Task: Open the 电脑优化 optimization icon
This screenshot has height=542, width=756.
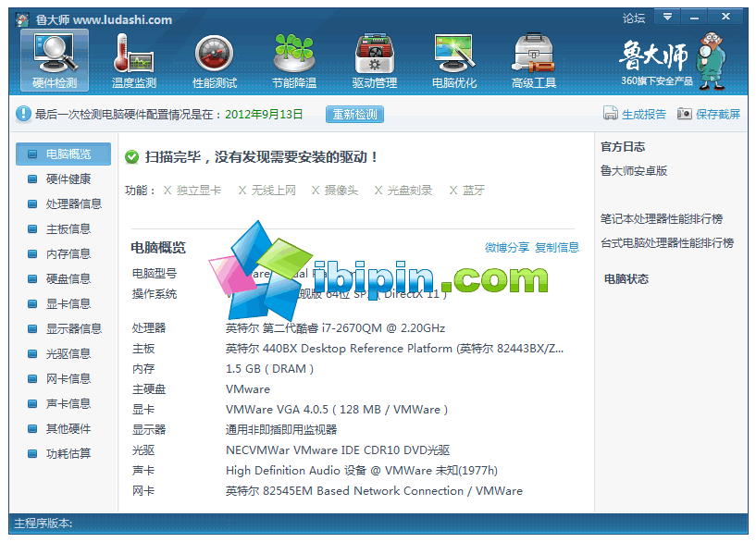Action: 454,60
